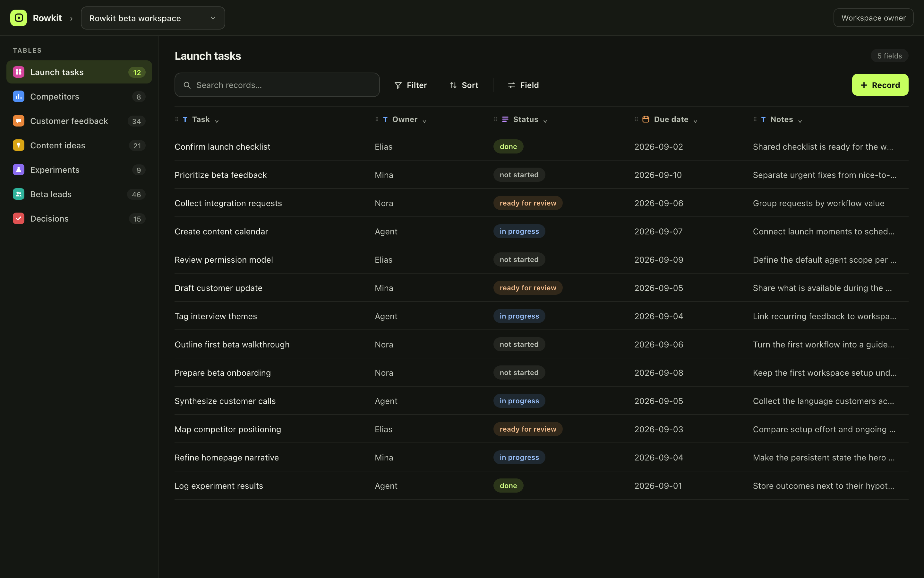This screenshot has height=578, width=924.
Task: Open the Beta leads table
Action: (79, 194)
